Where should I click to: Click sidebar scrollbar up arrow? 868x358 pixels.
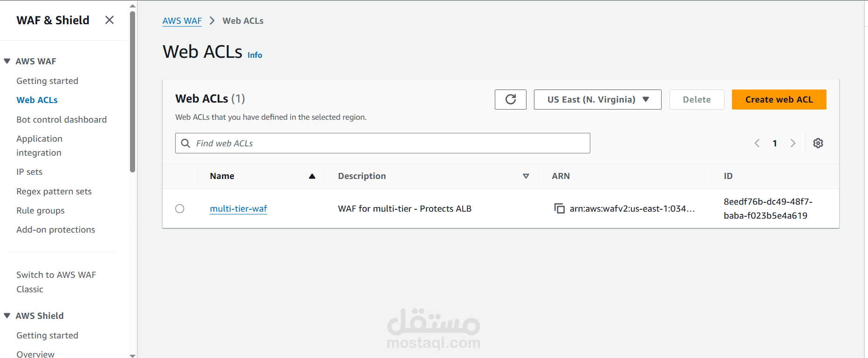click(133, 6)
